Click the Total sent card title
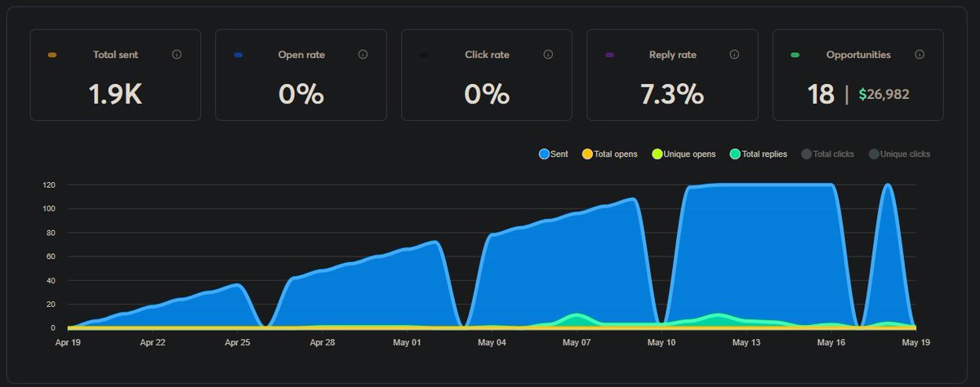Image resolution: width=980 pixels, height=387 pixels. [x=115, y=55]
